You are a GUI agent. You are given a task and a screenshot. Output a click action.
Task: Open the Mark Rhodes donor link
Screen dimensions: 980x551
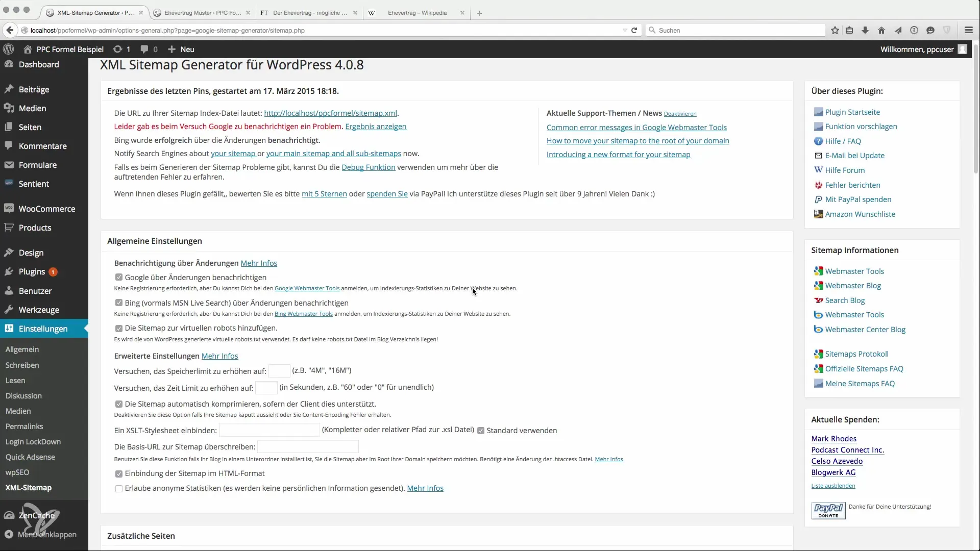[x=834, y=439]
